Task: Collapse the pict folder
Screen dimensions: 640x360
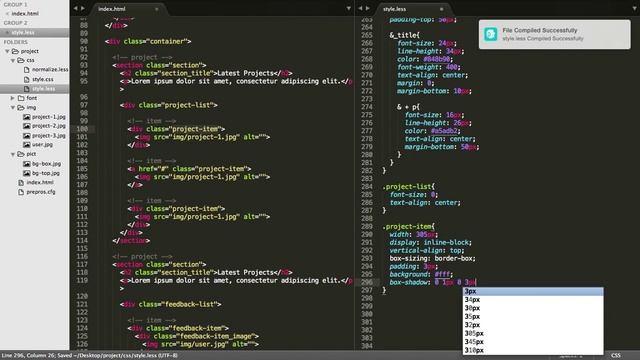Action: (x=13, y=154)
